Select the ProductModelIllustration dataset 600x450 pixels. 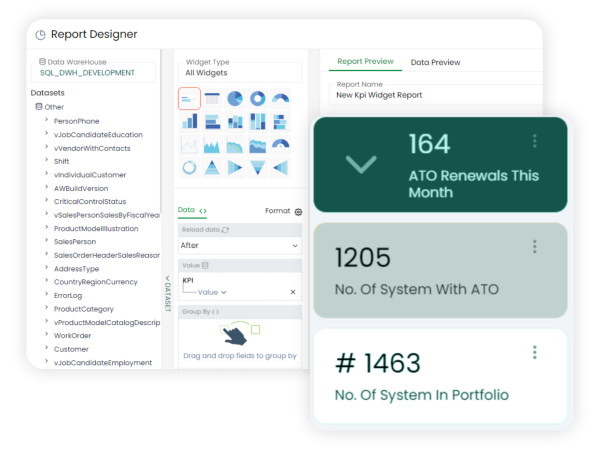(x=96, y=229)
